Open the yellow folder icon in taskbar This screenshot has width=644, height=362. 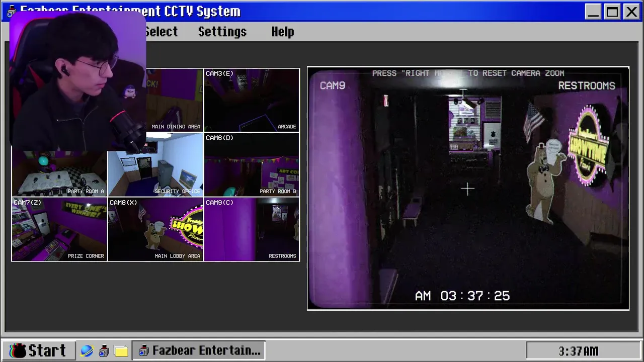(121, 350)
